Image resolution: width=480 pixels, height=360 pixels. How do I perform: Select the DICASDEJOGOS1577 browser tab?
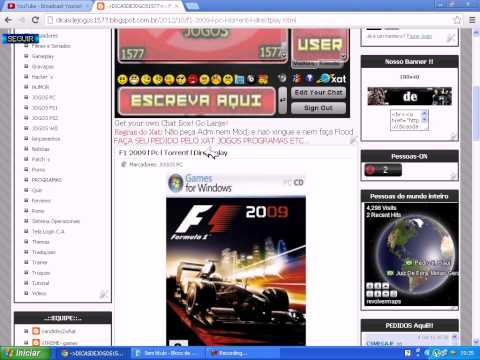tap(138, 6)
